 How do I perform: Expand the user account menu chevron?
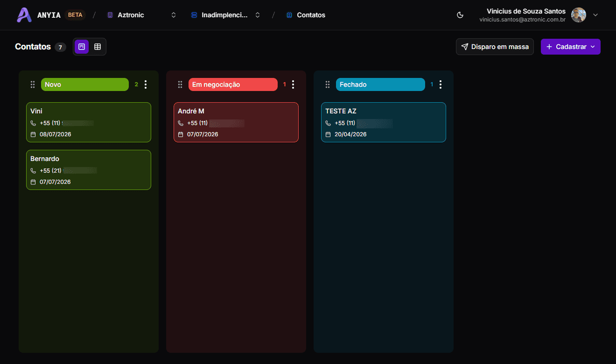595,15
